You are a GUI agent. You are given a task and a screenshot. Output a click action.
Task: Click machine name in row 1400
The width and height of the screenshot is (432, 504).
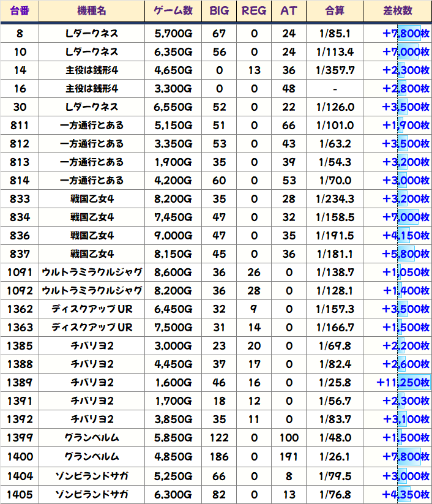(91, 457)
